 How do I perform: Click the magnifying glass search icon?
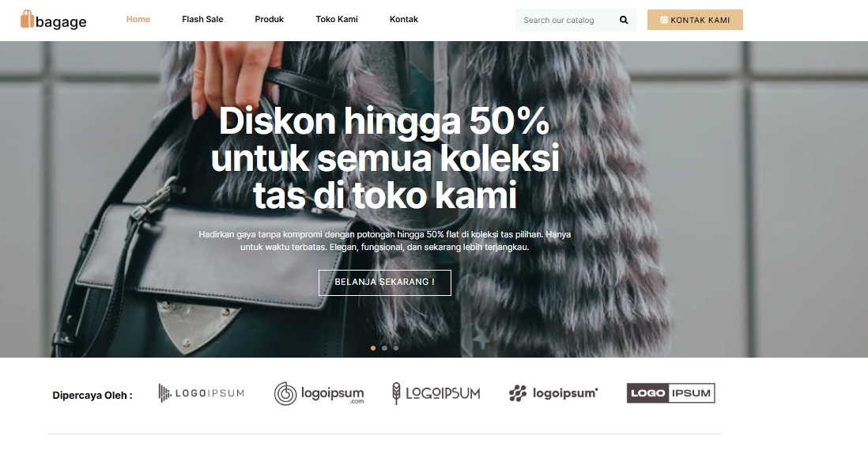623,20
